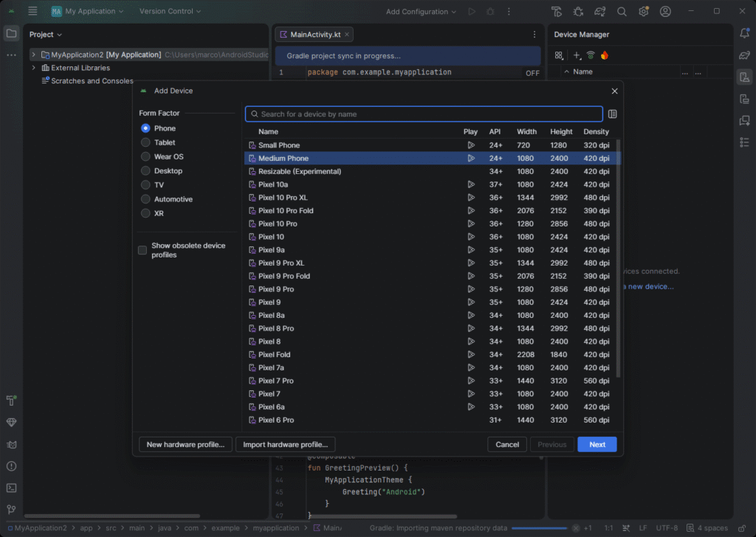Click the Debug bug icon next to Run
Viewport: 756px width, 537px height.
tap(490, 12)
